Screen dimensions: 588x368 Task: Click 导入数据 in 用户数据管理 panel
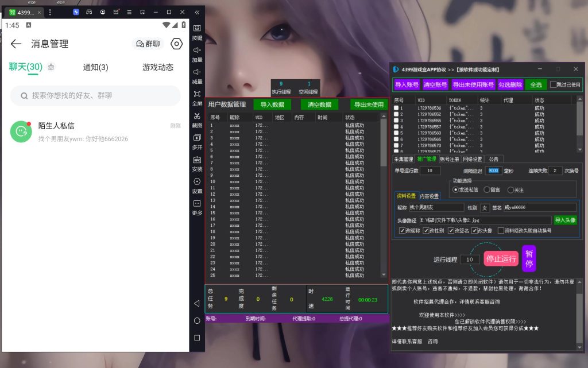tap(272, 104)
